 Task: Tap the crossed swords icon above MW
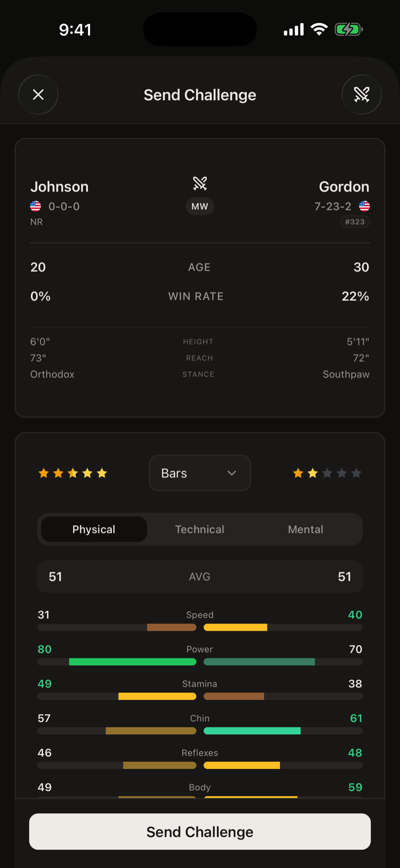click(x=200, y=183)
